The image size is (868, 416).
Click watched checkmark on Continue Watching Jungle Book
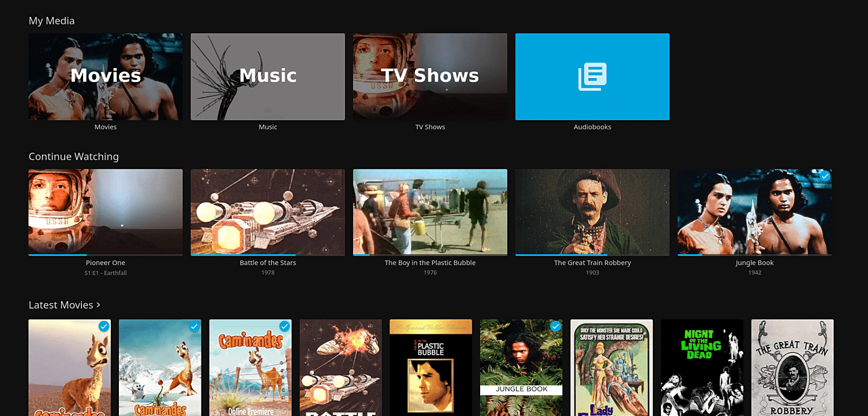pyautogui.click(x=825, y=176)
